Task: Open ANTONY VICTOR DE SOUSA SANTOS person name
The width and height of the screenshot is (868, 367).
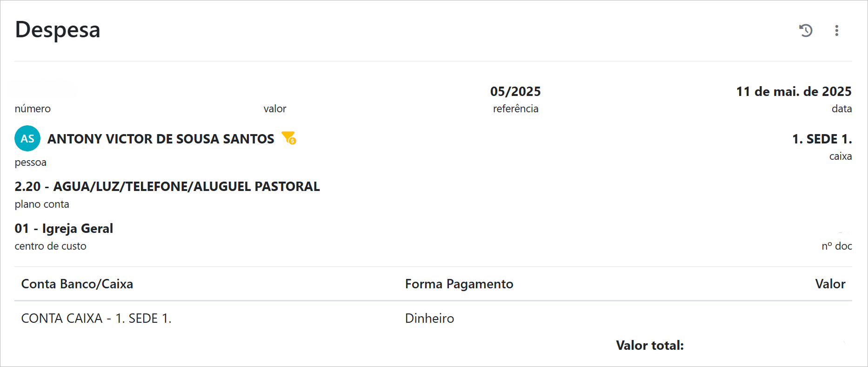Action: [160, 139]
